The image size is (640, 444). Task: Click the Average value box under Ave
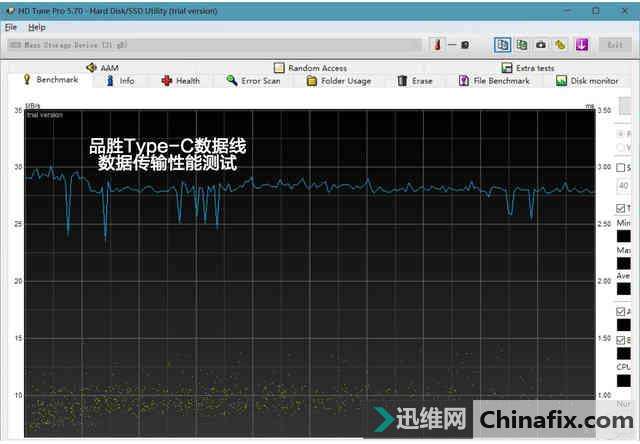pyautogui.click(x=623, y=289)
